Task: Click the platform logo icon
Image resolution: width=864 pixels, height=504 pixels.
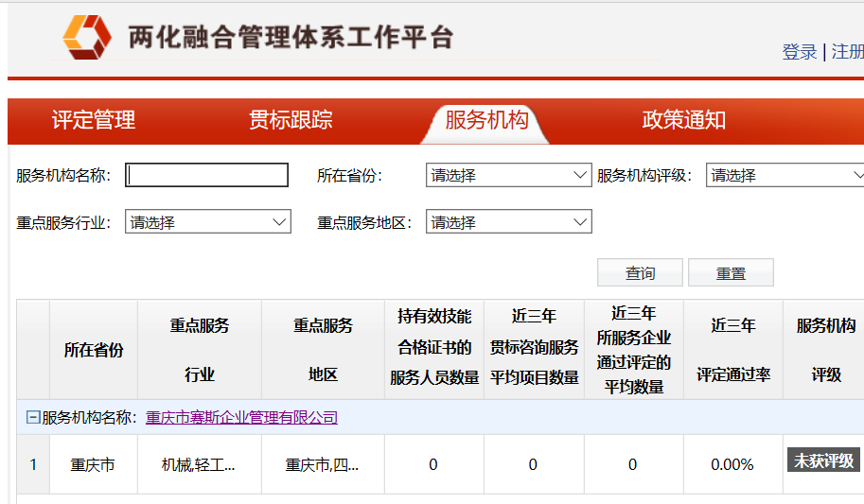Action: 87,37
